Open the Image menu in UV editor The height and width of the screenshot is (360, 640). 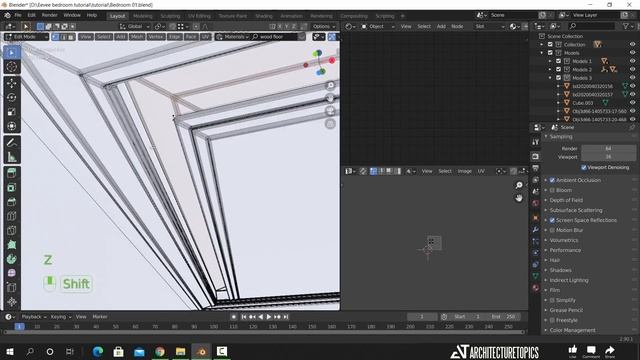click(x=464, y=171)
